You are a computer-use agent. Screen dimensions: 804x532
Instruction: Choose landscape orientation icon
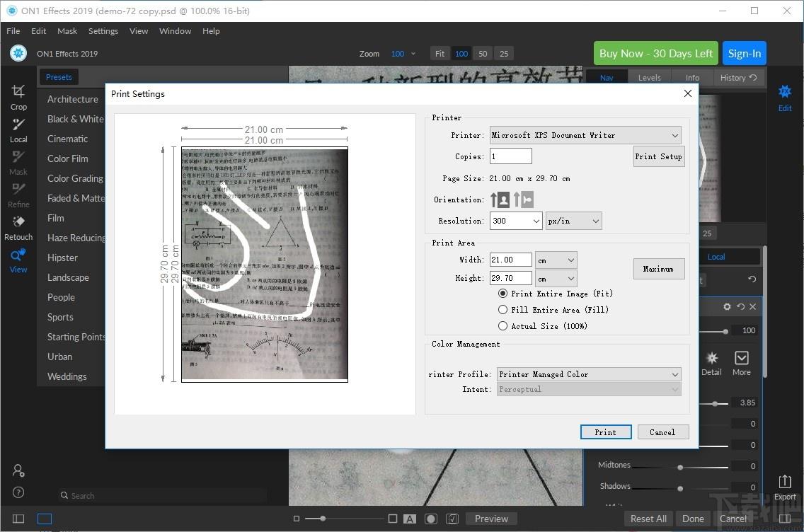[x=524, y=199]
